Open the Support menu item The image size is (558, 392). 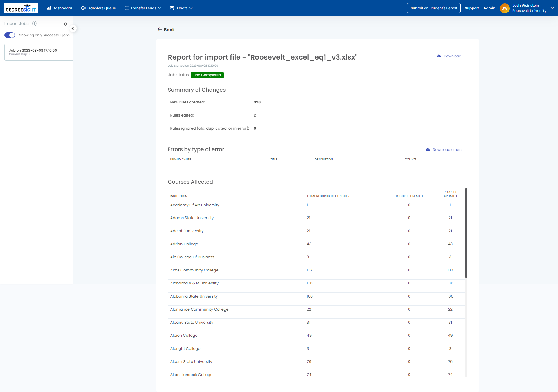[472, 8]
